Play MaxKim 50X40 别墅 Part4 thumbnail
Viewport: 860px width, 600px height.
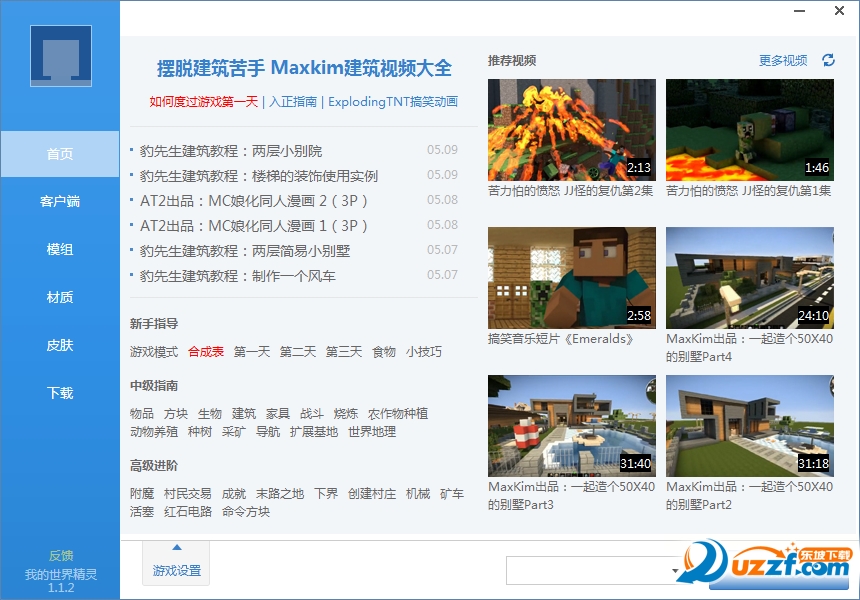click(x=750, y=278)
